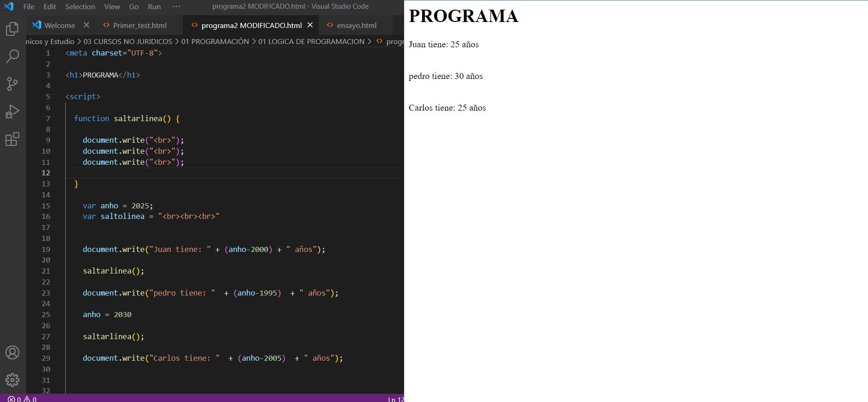Viewport: 868px width, 402px height.
Task: Switch to the Primer_test.html tab
Action: click(x=140, y=25)
